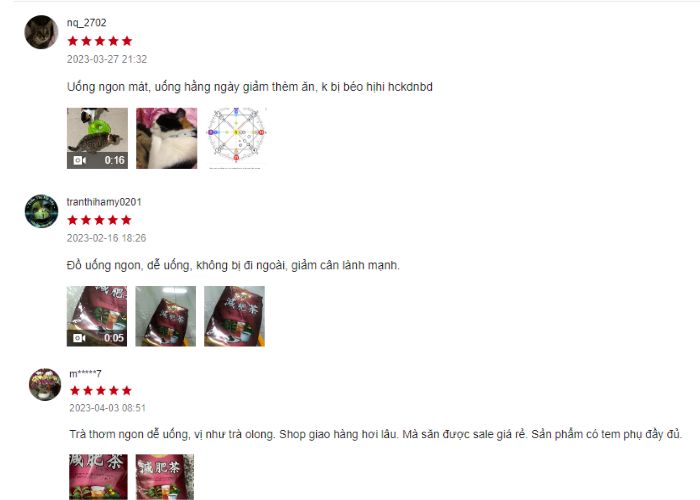Play the 0:16 cat video thumbnail
Screen dimensions: 700x500
[97, 138]
